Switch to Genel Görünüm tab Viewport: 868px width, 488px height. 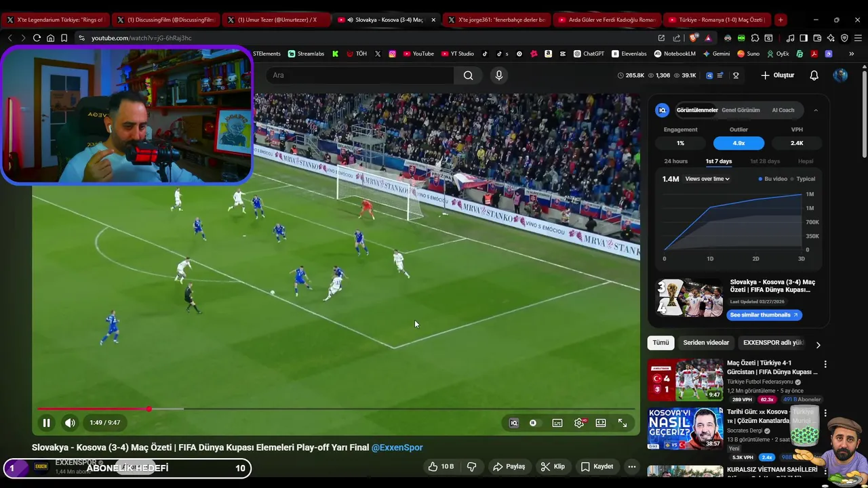pyautogui.click(x=741, y=110)
